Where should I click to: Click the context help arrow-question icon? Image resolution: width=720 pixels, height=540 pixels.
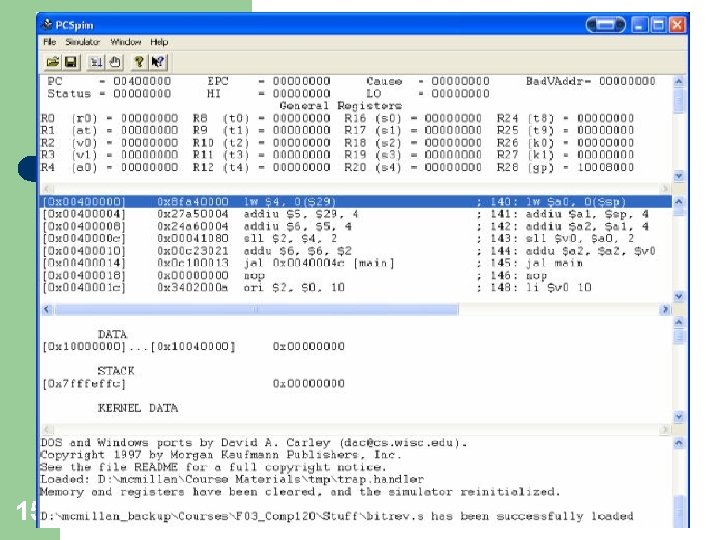click(x=158, y=62)
